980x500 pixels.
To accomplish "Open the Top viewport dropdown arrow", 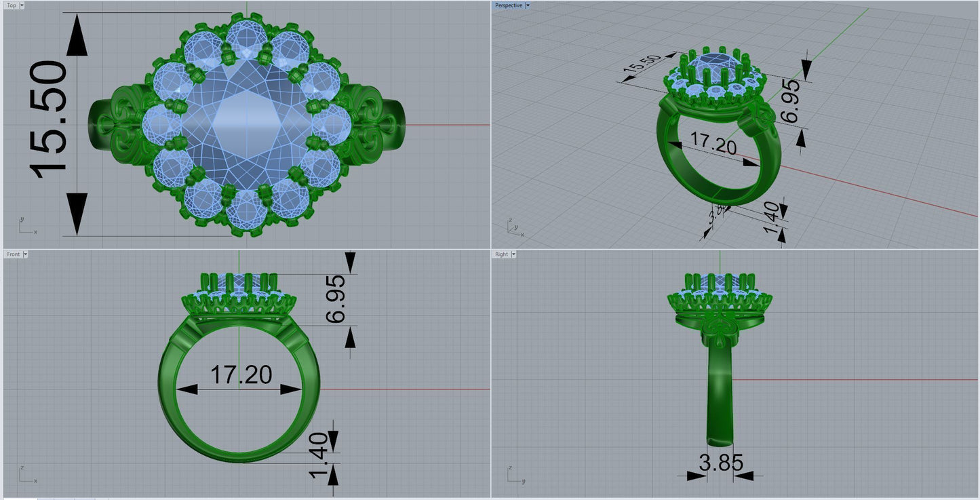I will [22, 5].
